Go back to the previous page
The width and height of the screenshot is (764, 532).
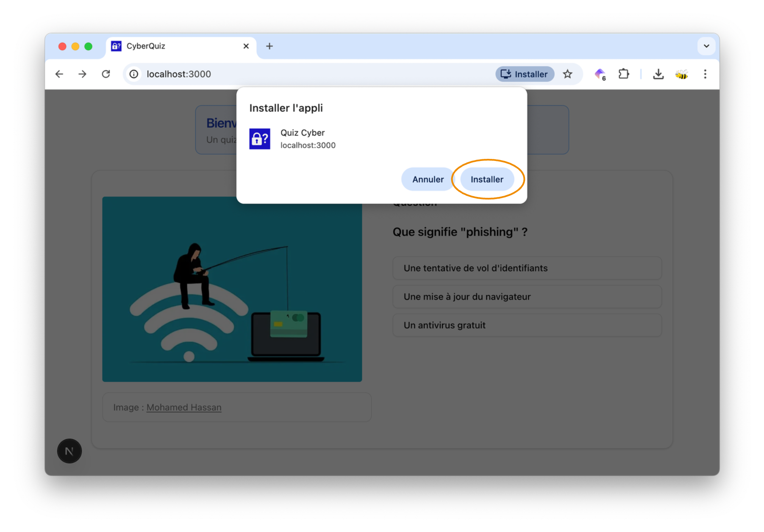(x=59, y=74)
